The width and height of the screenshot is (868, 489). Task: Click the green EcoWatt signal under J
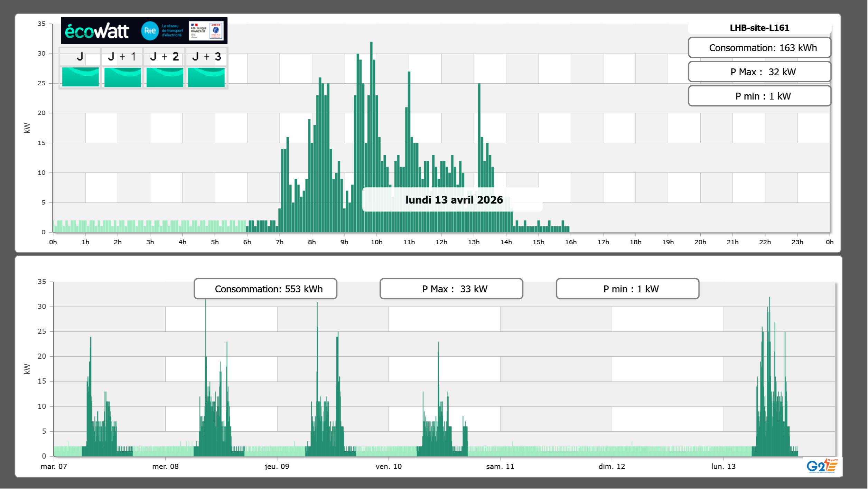click(80, 77)
